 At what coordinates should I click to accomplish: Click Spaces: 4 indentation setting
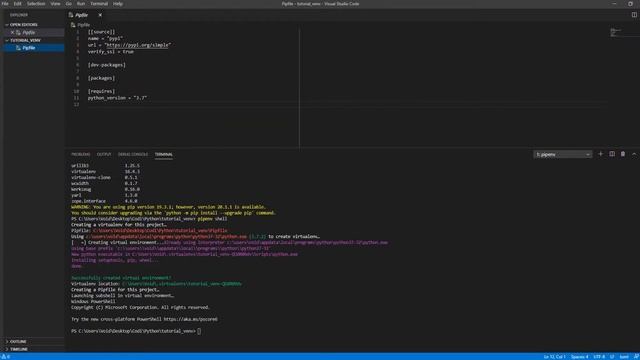pos(580,357)
